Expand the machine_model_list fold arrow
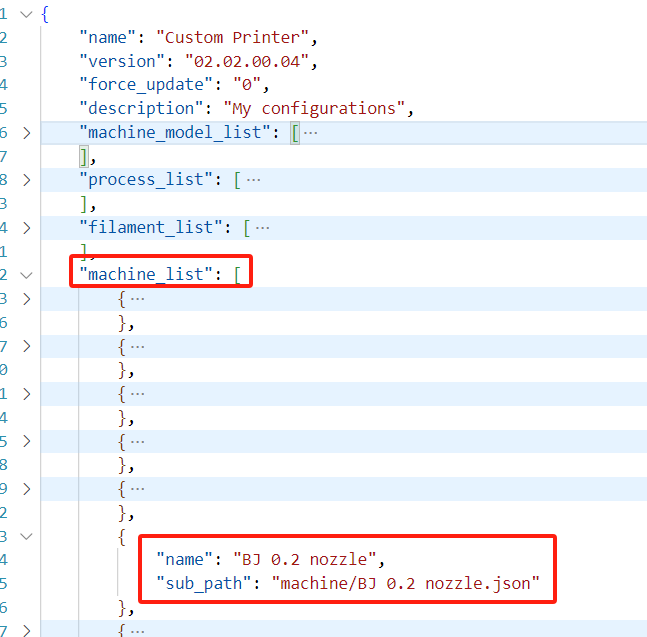 (26, 132)
